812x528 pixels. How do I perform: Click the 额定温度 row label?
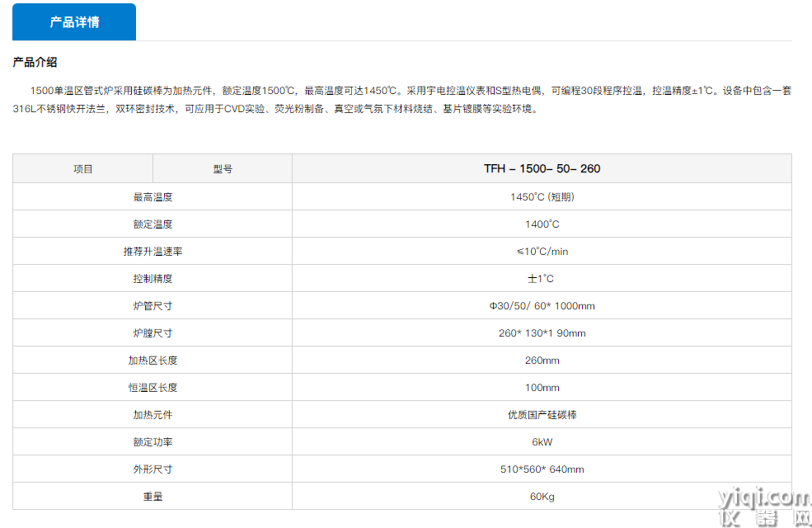pyautogui.click(x=153, y=224)
